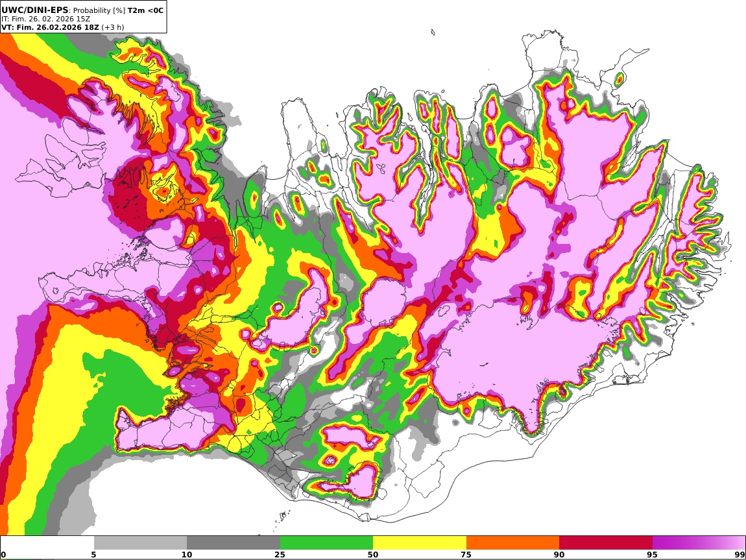Click the 'IT: Fim. 26. 02. 2026 15Z' line
Viewport: 746px width, 560px height.
click(45, 19)
